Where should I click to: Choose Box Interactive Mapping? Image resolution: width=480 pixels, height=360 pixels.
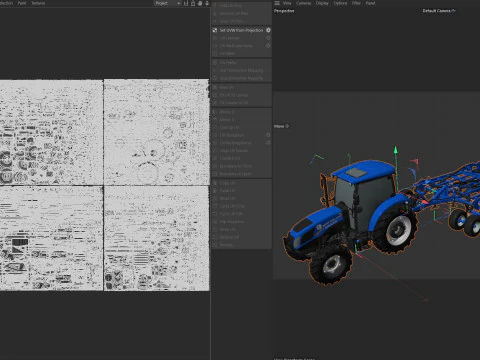(241, 70)
